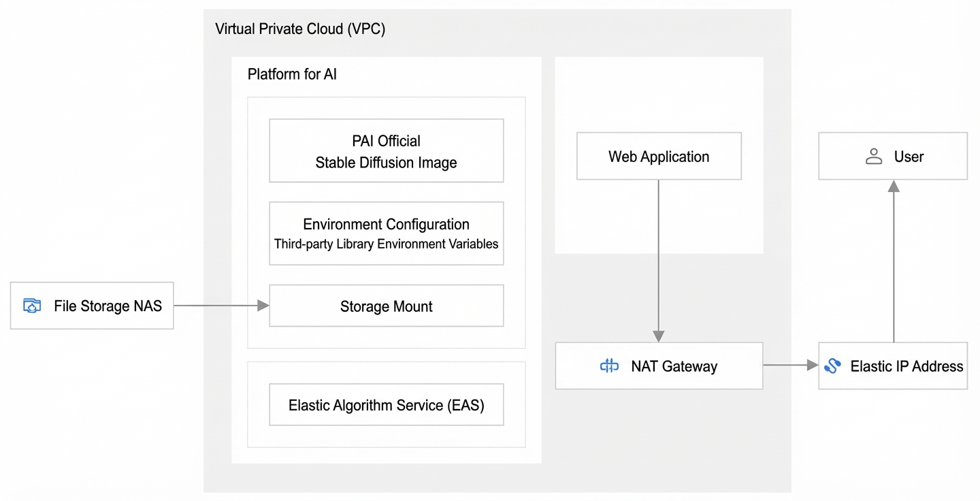Click the NAT Gateway icon
This screenshot has height=501, width=980.
click(609, 366)
